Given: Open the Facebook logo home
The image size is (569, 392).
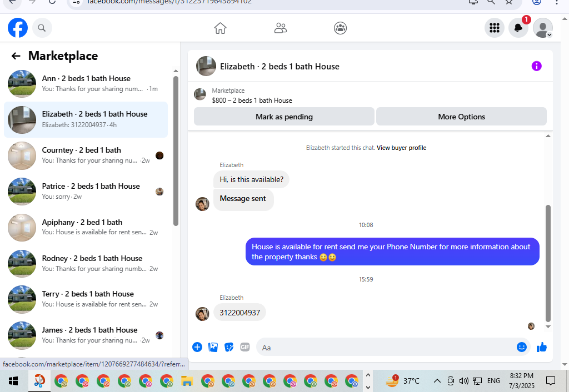Looking at the screenshot, I should (18, 28).
